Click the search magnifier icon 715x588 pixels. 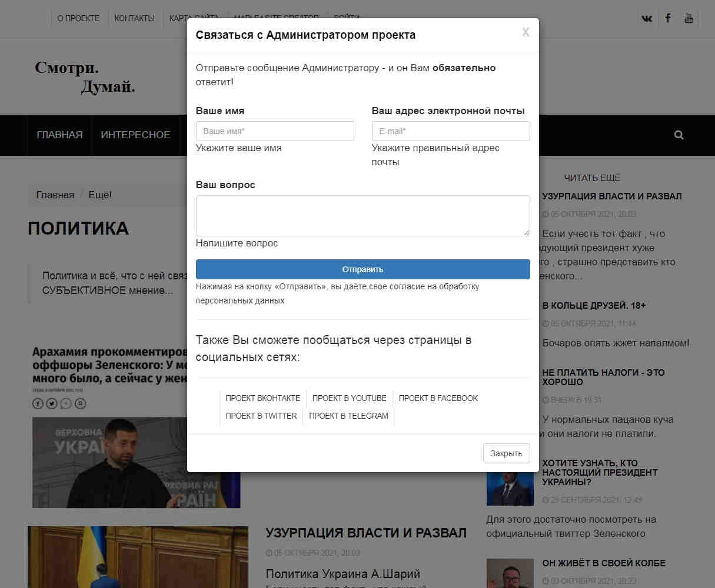pyautogui.click(x=679, y=135)
